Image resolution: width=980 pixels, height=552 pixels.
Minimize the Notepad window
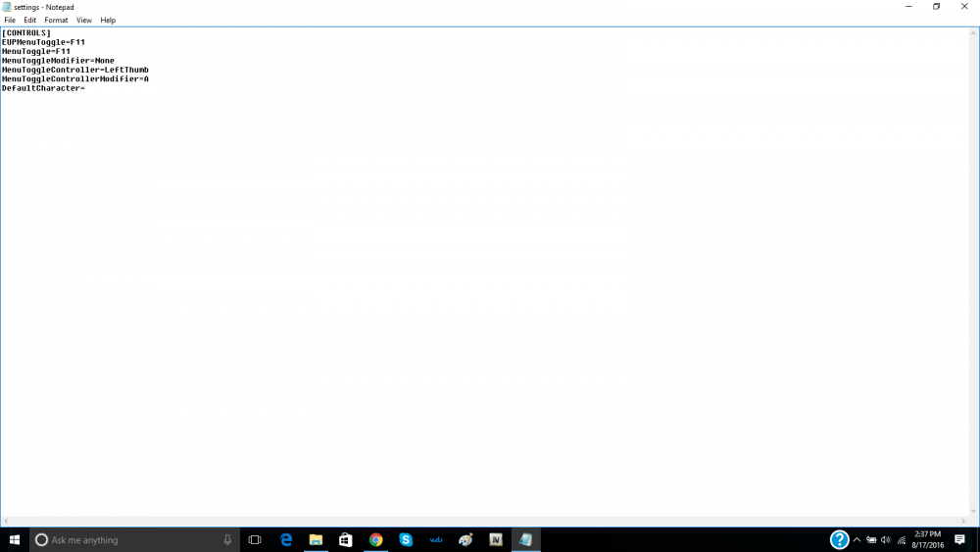pos(908,7)
